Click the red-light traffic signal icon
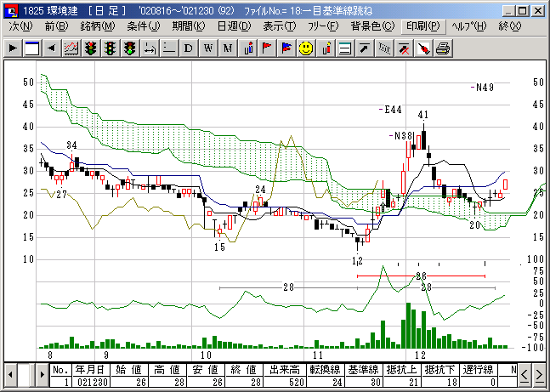 pos(91,48)
